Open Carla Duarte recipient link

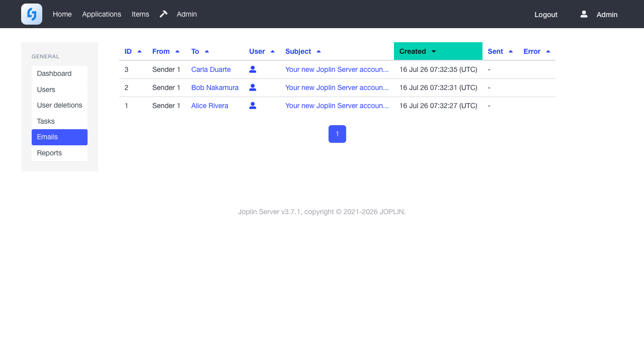(211, 69)
